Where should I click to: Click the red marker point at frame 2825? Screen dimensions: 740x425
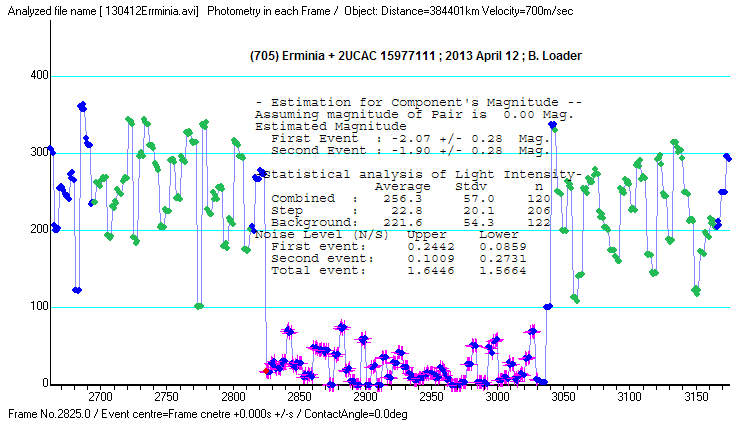tap(266, 371)
